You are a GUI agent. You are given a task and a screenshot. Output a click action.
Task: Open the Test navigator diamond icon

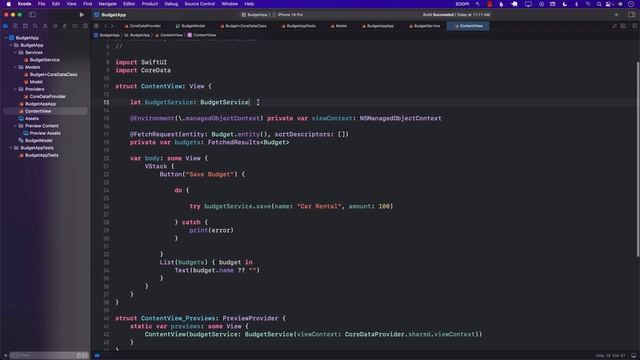coord(55,26)
